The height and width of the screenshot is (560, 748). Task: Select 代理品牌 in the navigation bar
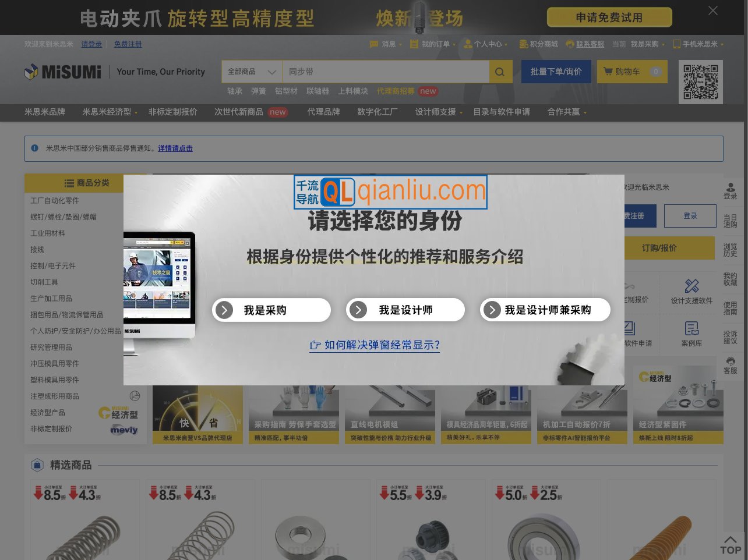324,112
